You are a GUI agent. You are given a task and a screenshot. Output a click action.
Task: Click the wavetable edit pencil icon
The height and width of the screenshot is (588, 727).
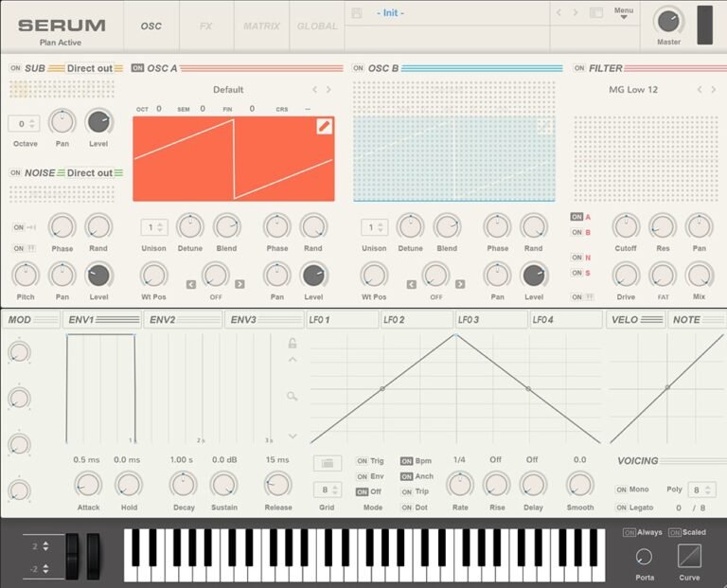pos(324,126)
